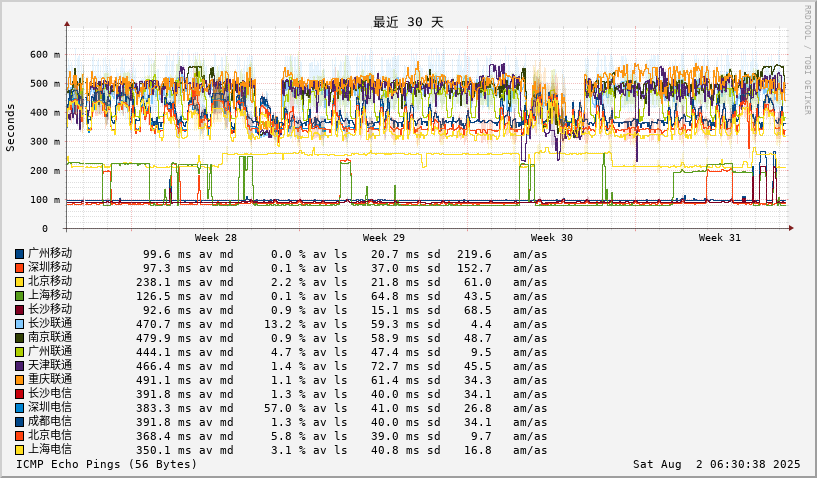Image resolution: width=817 pixels, height=478 pixels.
Task: Click the Week 29 axis label
Action: 383,238
